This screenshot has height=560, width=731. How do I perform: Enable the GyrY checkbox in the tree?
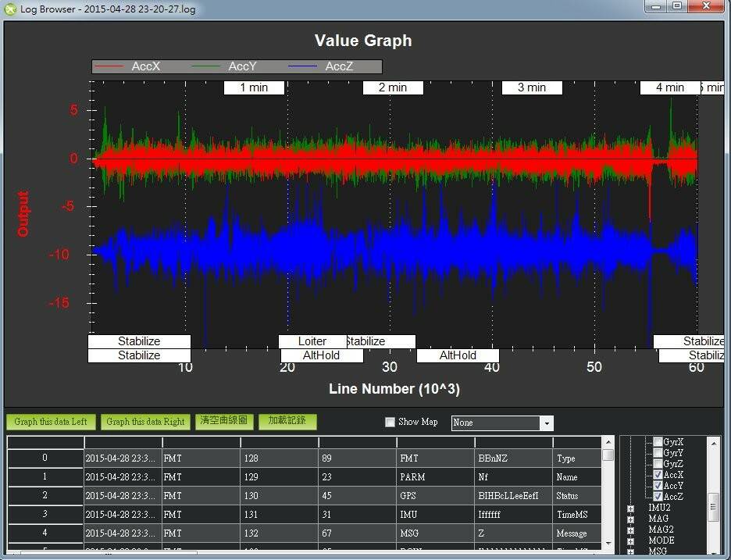[658, 453]
